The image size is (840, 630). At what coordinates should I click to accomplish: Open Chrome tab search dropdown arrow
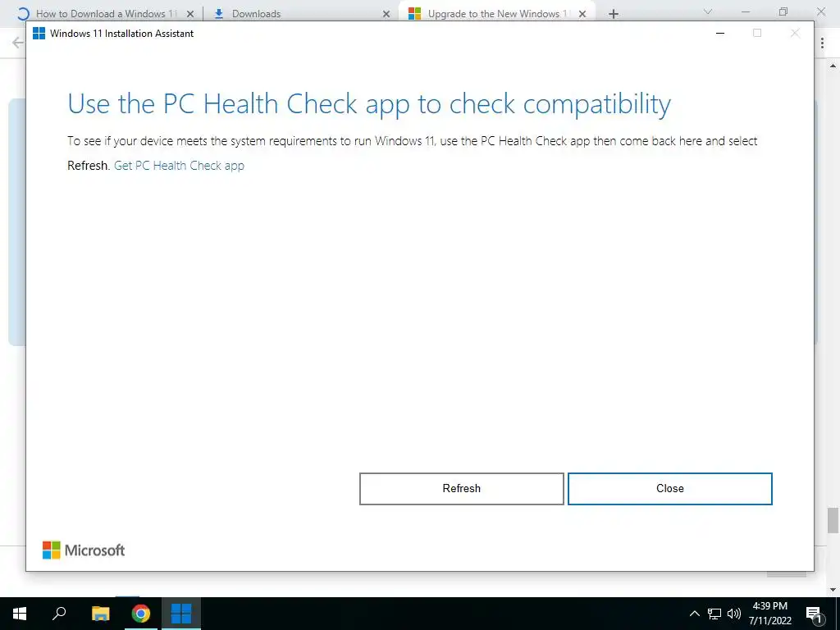click(x=708, y=11)
